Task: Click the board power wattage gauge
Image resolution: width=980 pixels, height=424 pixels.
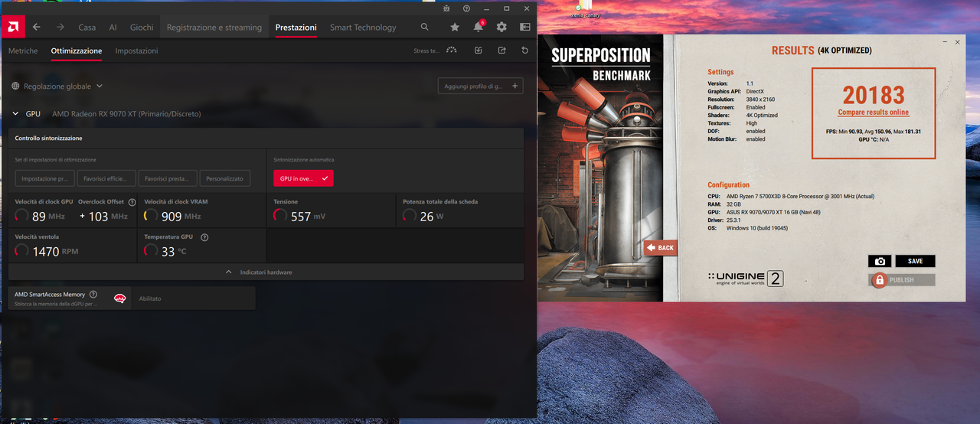Action: pyautogui.click(x=410, y=216)
